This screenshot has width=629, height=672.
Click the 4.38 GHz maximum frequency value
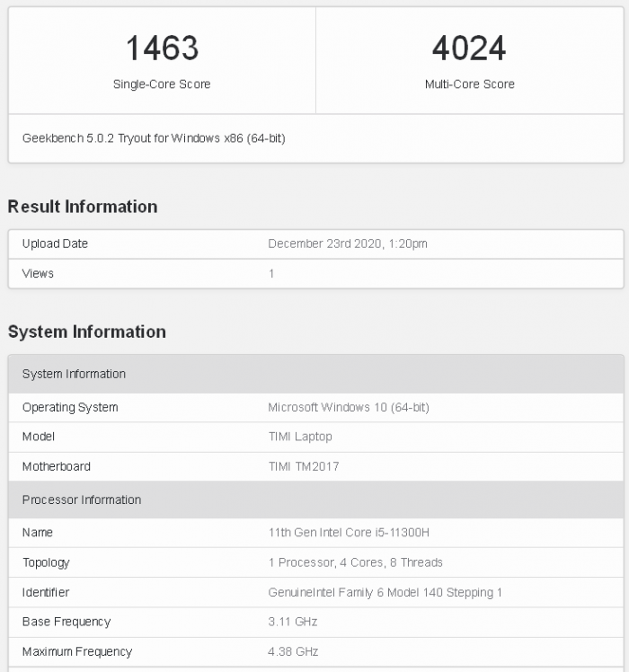pos(293,651)
